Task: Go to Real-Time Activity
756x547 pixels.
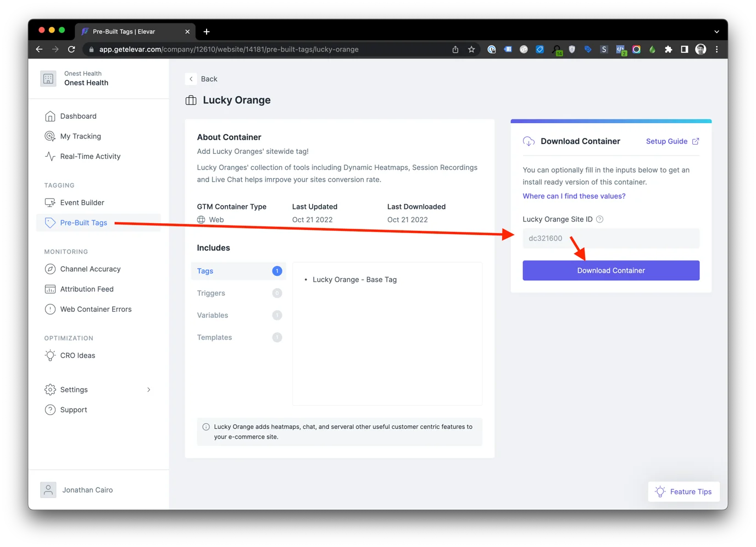Action: [90, 156]
